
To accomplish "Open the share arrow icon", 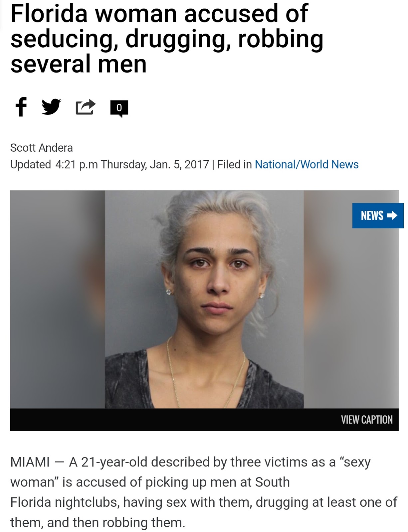I will (86, 107).
